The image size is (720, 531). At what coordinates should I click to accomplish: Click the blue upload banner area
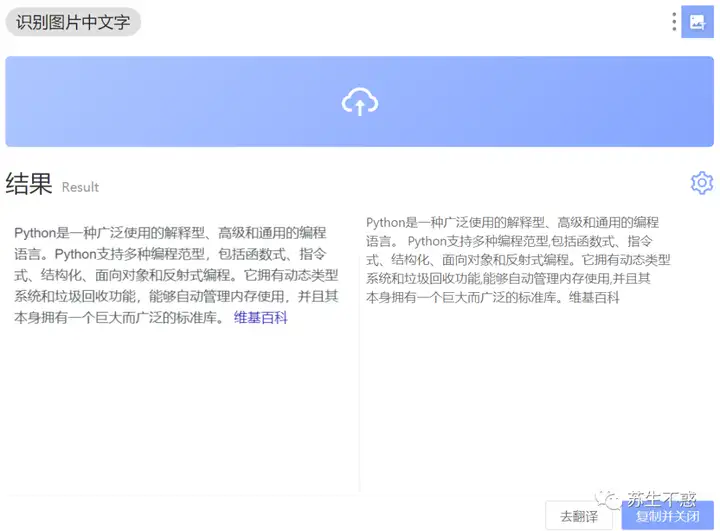(x=360, y=102)
